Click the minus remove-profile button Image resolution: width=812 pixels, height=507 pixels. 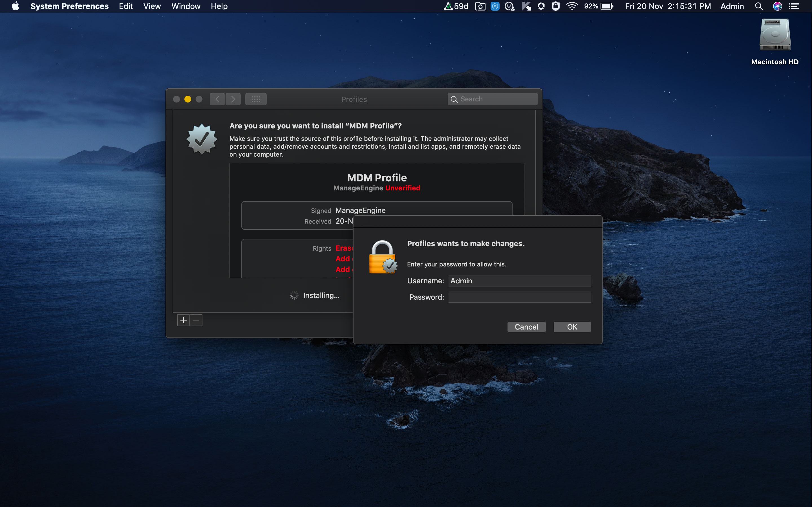pyautogui.click(x=196, y=321)
